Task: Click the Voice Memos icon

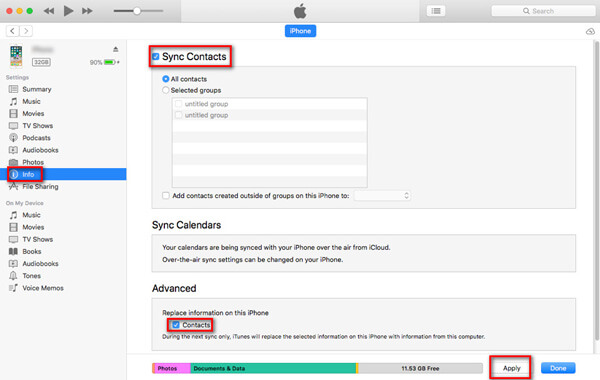Action: click(13, 288)
